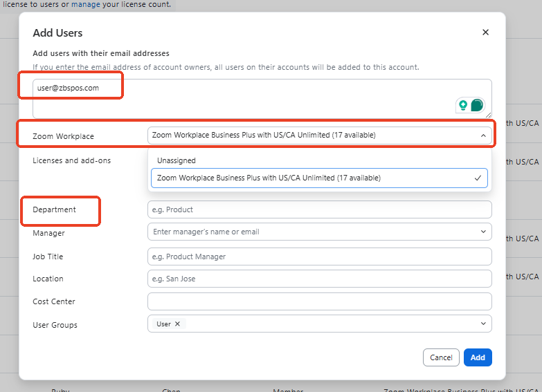This screenshot has width=542, height=392.
Task: Click the Zoom Workplace dropdown chevron arrow
Action: coord(483,136)
